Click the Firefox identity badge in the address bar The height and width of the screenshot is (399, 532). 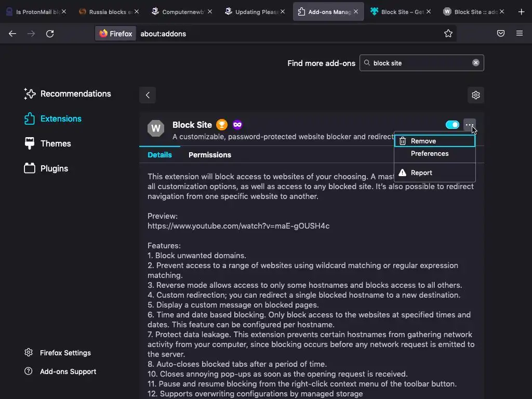pos(116,34)
